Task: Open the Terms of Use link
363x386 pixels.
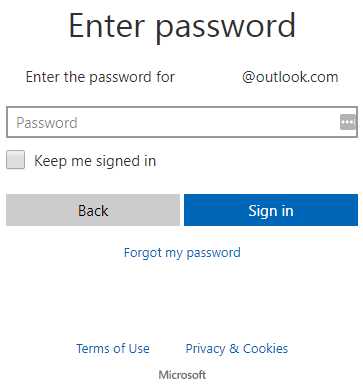Action: pos(113,349)
